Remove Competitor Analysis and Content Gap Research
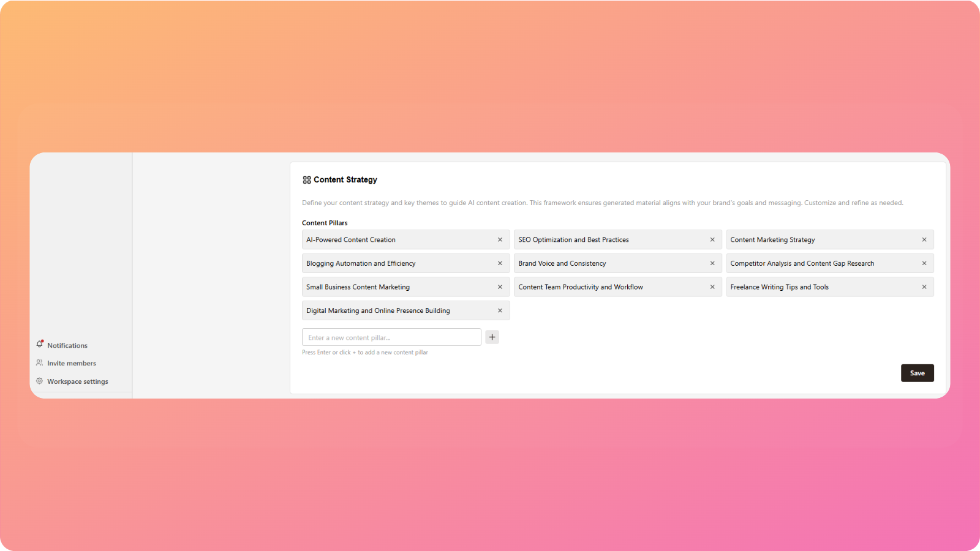980x551 pixels. [924, 263]
